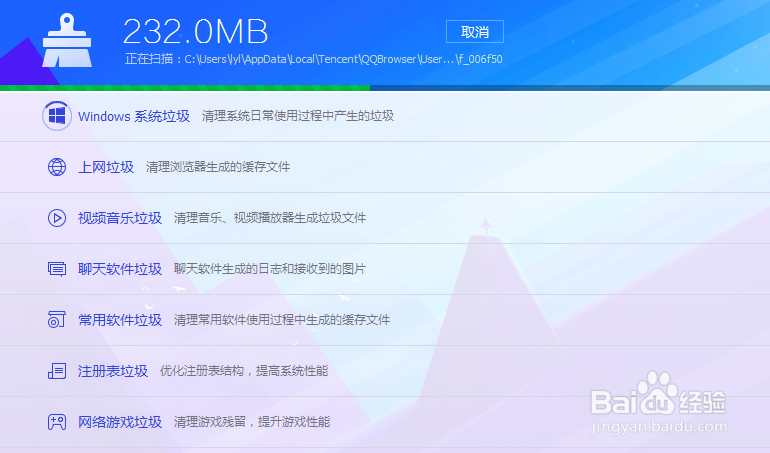The height and width of the screenshot is (453, 770).
Task: Click the chat bubble icon for 聊天软件垃圾
Action: (x=57, y=269)
